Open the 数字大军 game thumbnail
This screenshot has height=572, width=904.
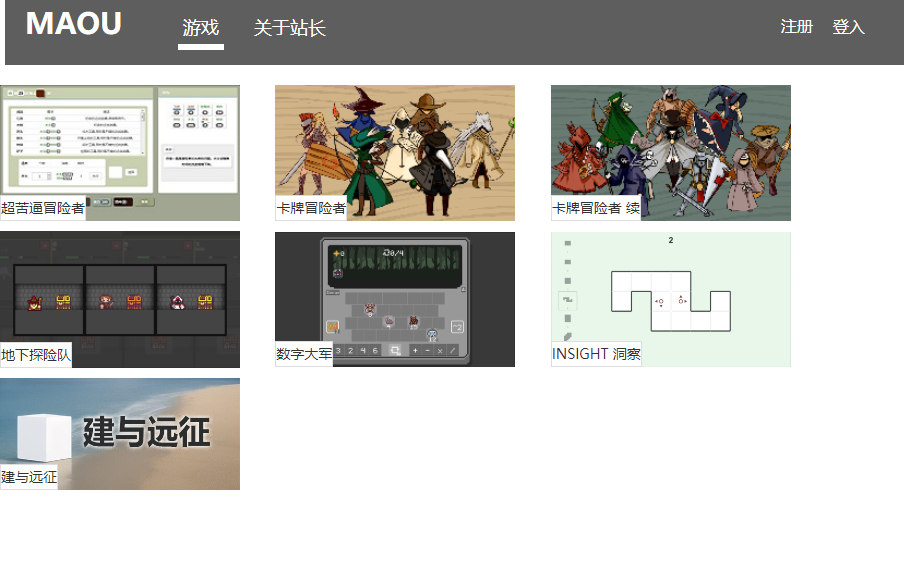(x=395, y=299)
